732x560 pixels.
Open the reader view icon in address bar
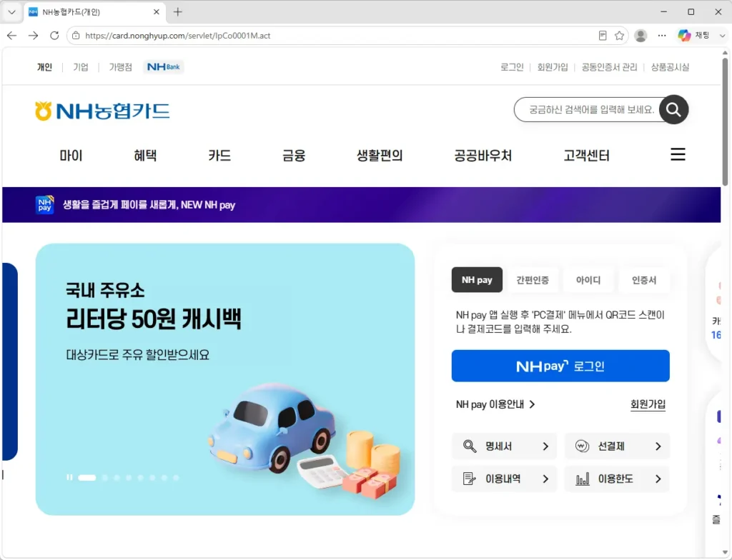tap(603, 36)
